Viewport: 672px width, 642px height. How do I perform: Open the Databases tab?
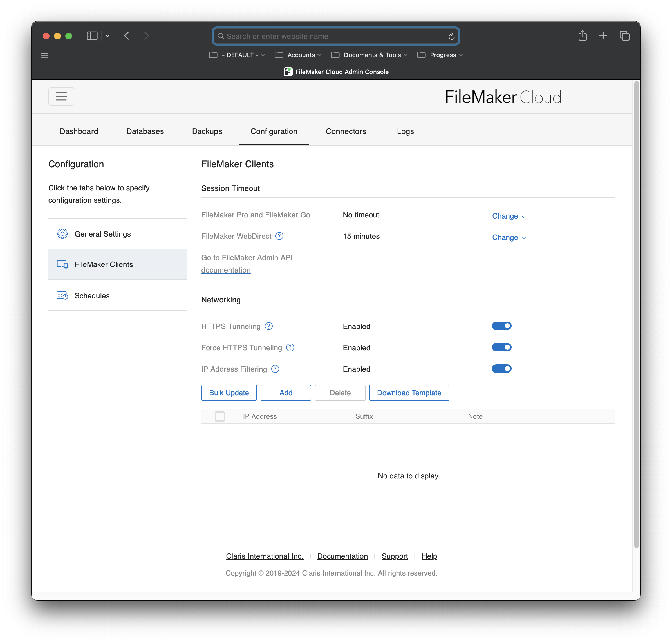[x=145, y=131]
